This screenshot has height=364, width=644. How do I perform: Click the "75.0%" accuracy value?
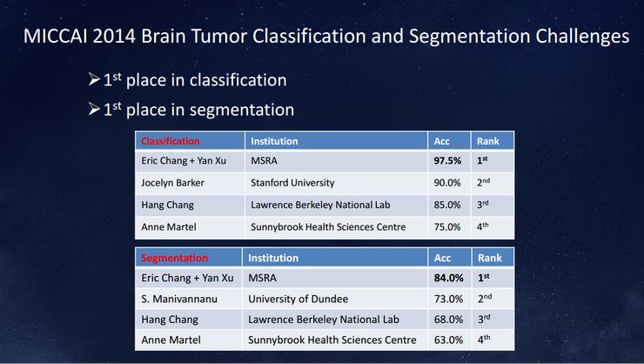tap(446, 226)
